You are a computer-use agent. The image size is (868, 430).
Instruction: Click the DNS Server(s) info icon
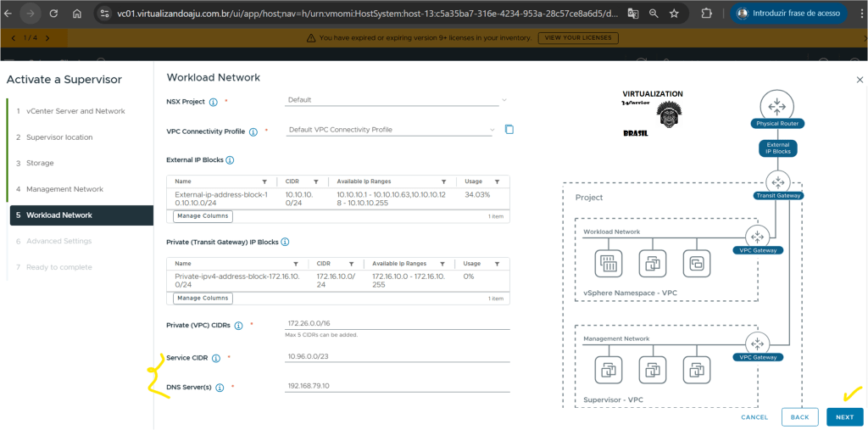(220, 388)
